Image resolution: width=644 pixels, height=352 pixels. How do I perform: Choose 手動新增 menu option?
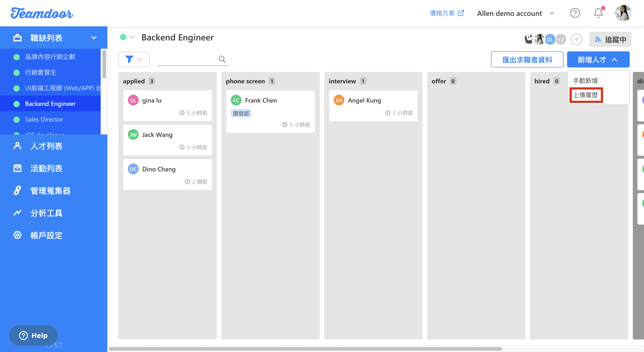coord(585,81)
